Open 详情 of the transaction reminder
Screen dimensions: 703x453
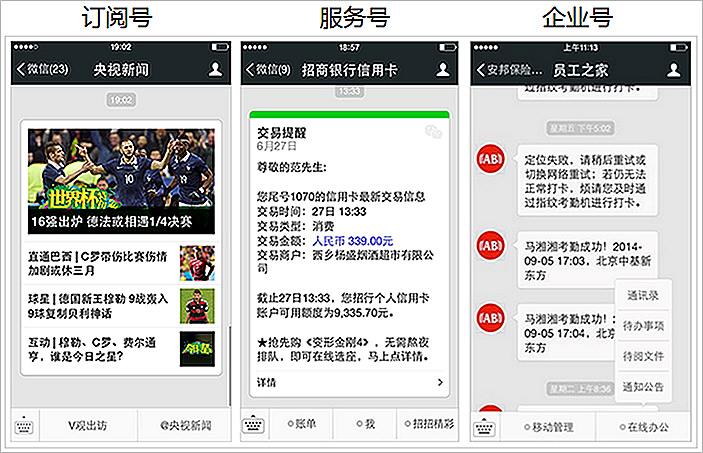(350, 382)
